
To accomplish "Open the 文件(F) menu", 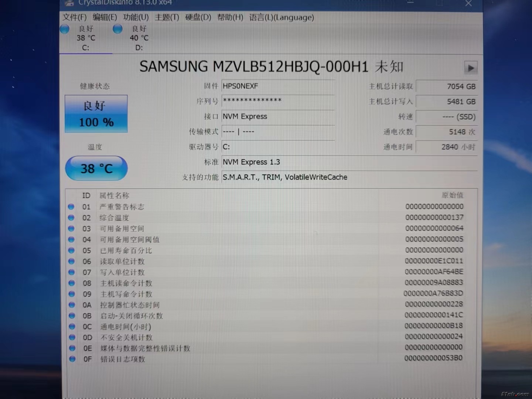I will (74, 17).
